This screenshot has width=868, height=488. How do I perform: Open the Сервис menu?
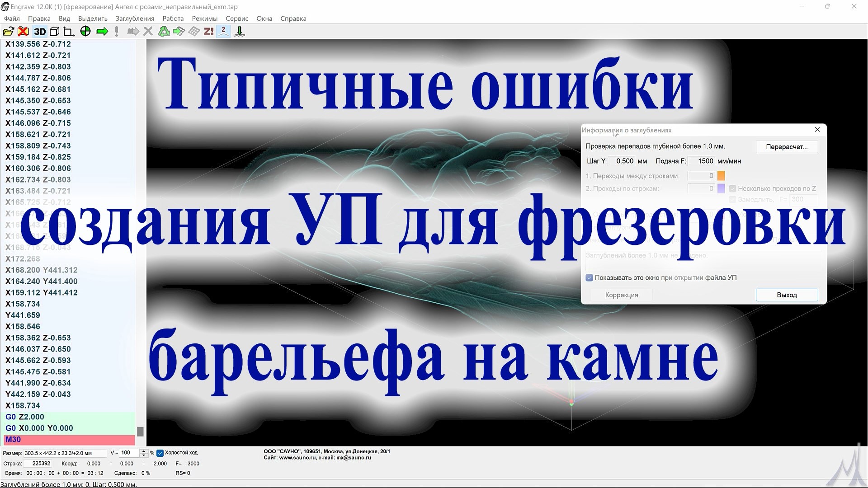click(236, 19)
